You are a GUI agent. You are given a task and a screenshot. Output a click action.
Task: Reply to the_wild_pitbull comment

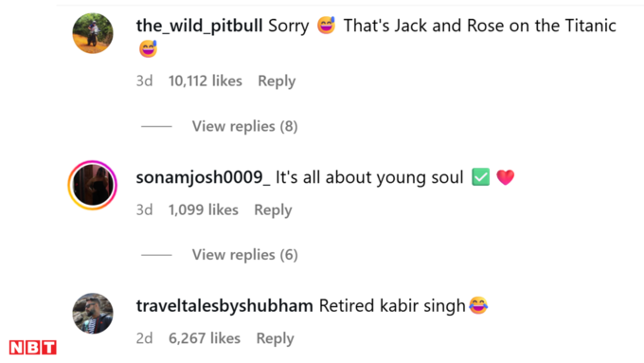[x=277, y=81]
